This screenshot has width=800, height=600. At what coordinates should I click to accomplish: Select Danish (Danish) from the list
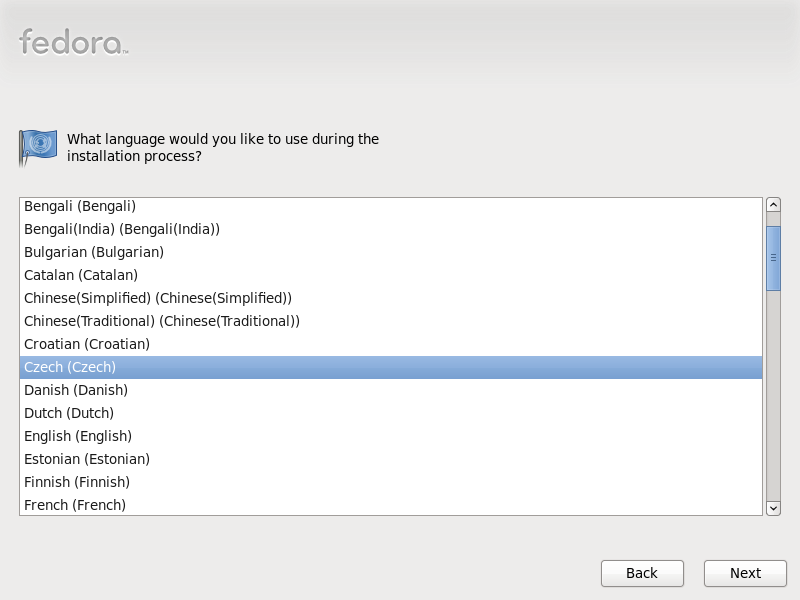click(76, 390)
